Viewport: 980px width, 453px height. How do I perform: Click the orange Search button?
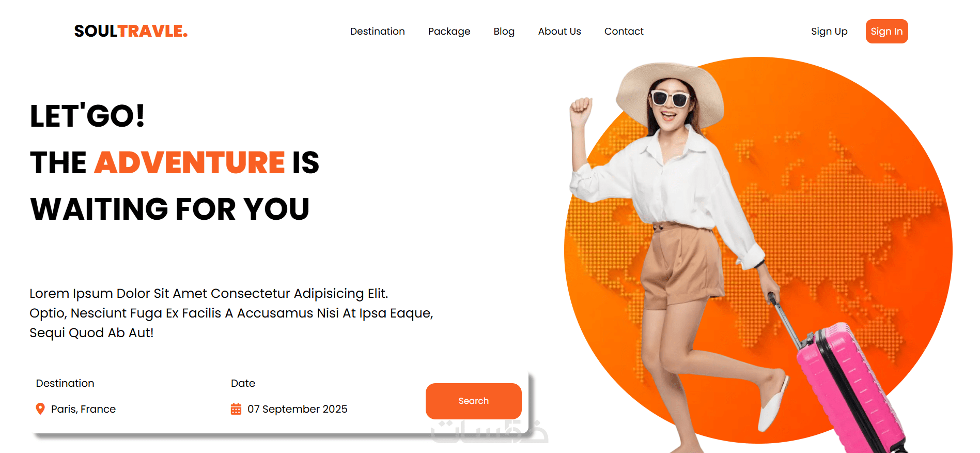coord(473,401)
